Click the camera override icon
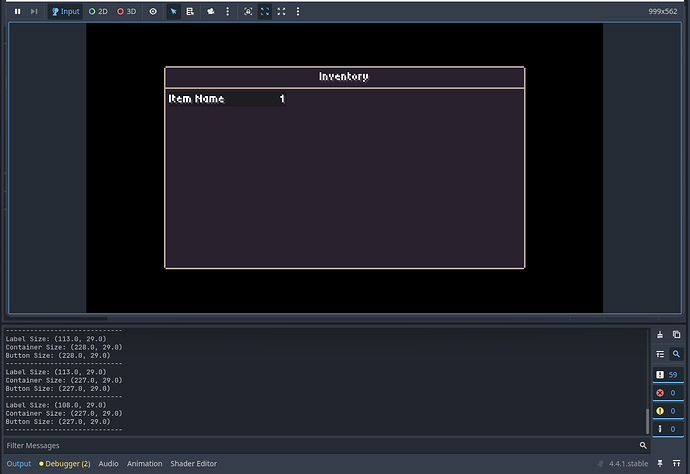 pyautogui.click(x=210, y=11)
